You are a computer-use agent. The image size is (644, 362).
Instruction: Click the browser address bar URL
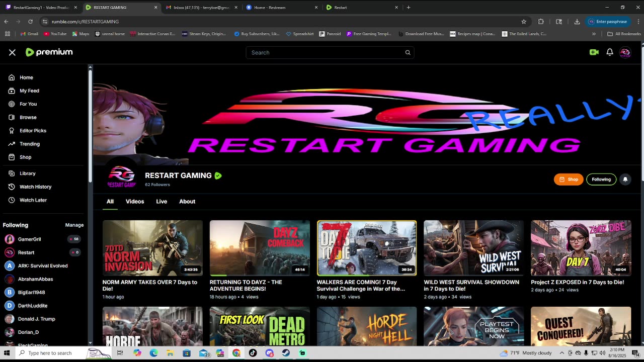[x=85, y=22]
